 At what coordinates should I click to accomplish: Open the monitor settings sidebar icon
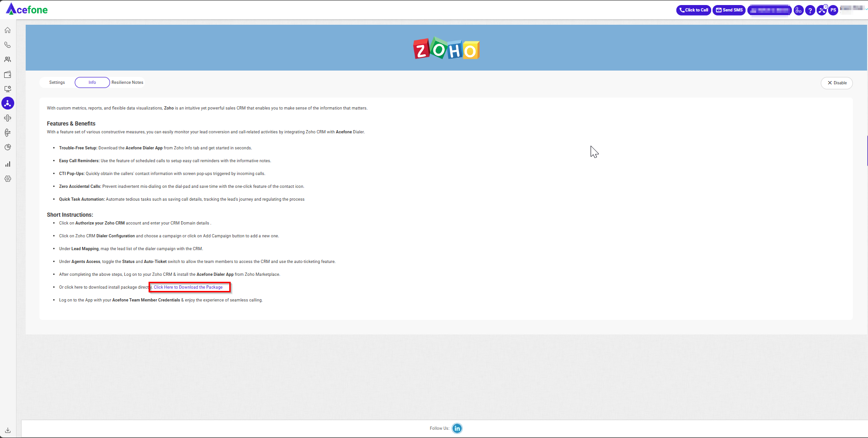tap(8, 89)
